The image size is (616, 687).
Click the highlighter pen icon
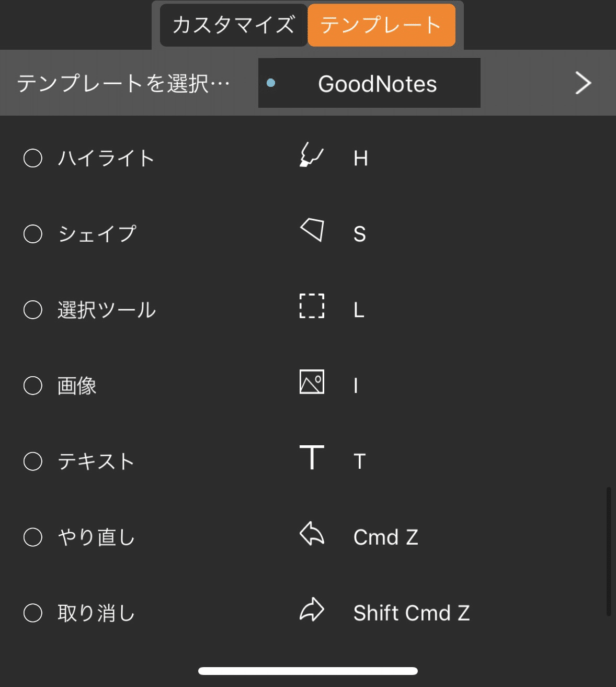pyautogui.click(x=312, y=154)
